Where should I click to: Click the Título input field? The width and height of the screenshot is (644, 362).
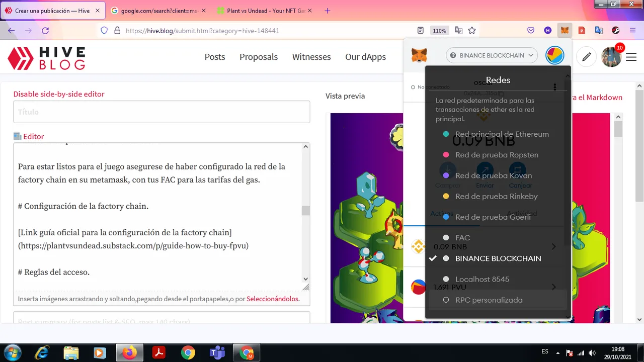[162, 112]
